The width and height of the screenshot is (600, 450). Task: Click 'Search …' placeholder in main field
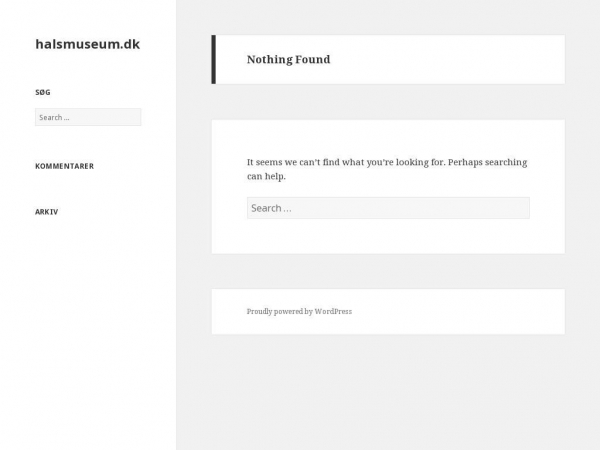271,208
